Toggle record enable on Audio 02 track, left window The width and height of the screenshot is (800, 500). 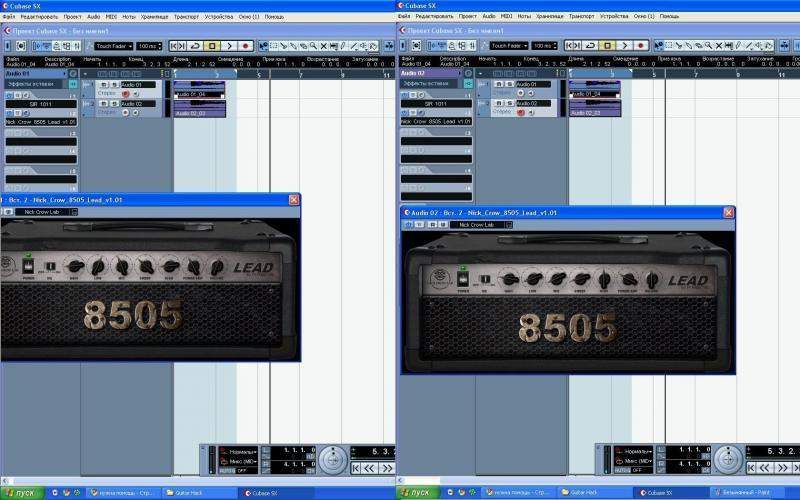(x=126, y=113)
